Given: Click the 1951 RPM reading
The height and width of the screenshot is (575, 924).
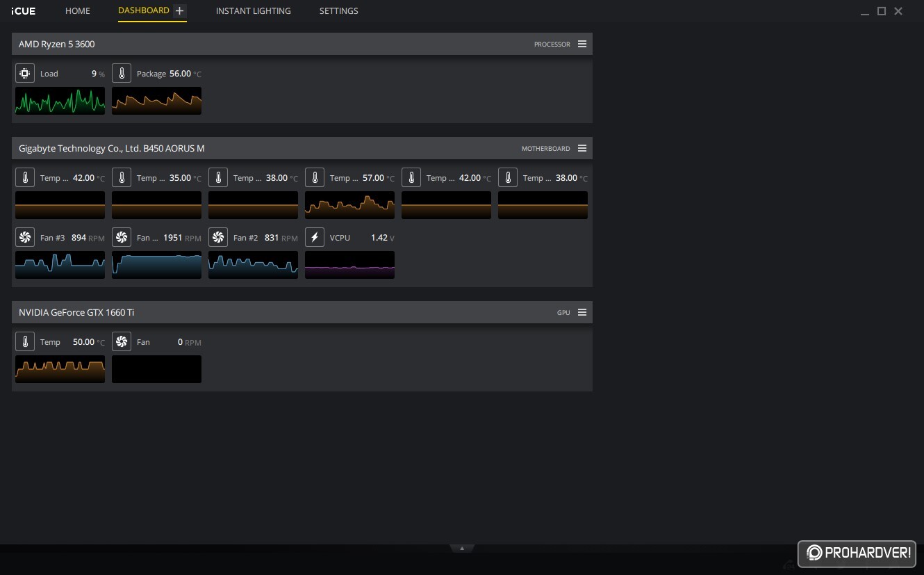Looking at the screenshot, I should pyautogui.click(x=182, y=238).
